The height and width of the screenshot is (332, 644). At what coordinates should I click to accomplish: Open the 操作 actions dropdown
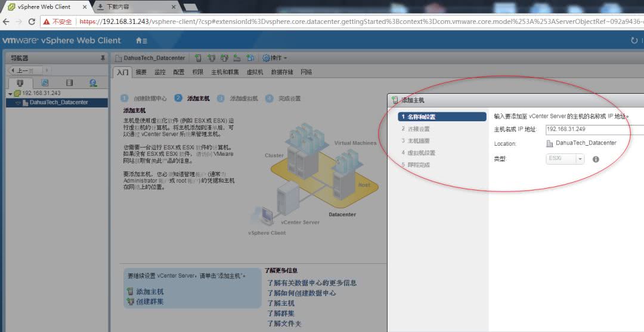tap(275, 58)
